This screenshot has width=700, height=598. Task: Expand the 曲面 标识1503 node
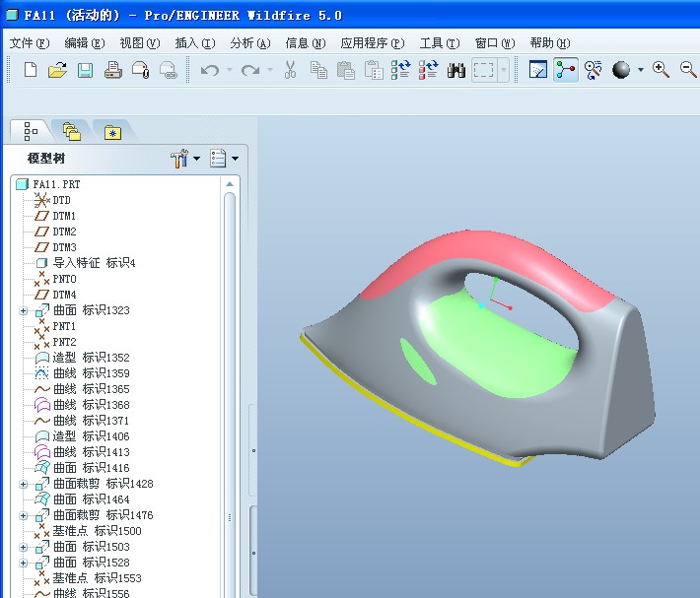24,547
